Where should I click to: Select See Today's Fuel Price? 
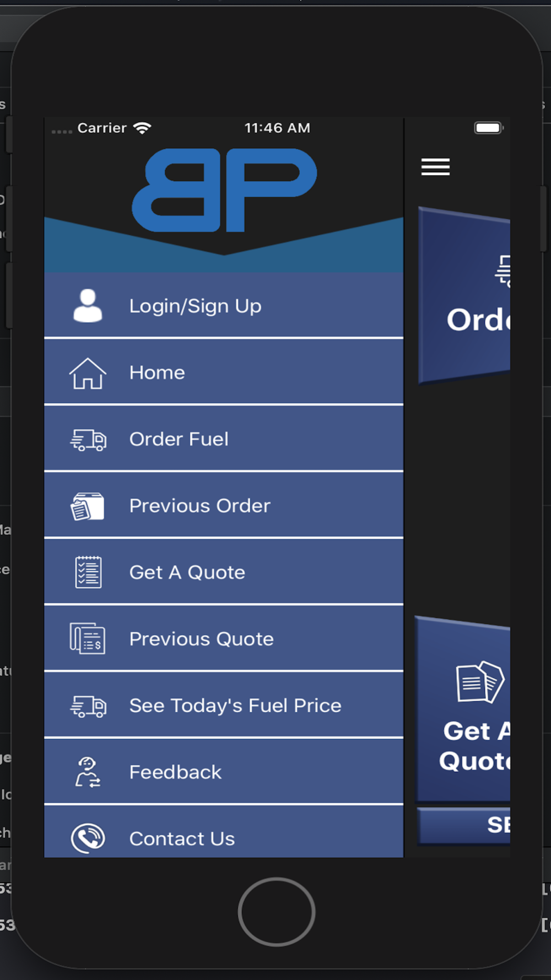[224, 706]
